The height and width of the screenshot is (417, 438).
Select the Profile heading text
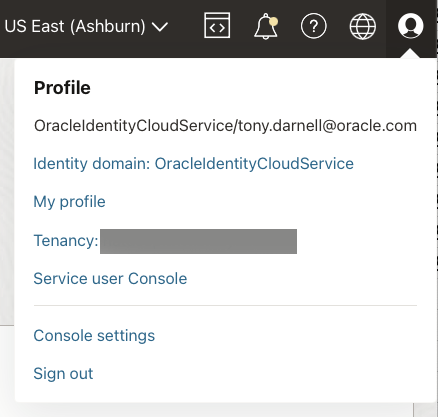(62, 88)
